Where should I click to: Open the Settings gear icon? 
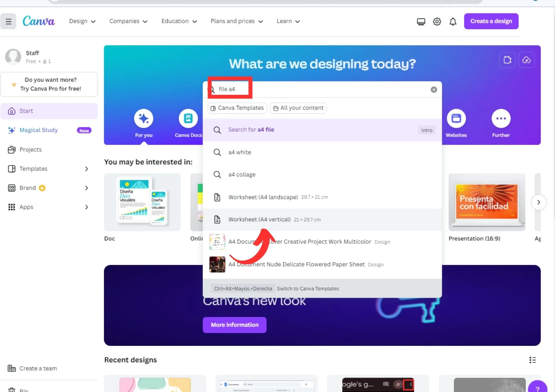437,21
